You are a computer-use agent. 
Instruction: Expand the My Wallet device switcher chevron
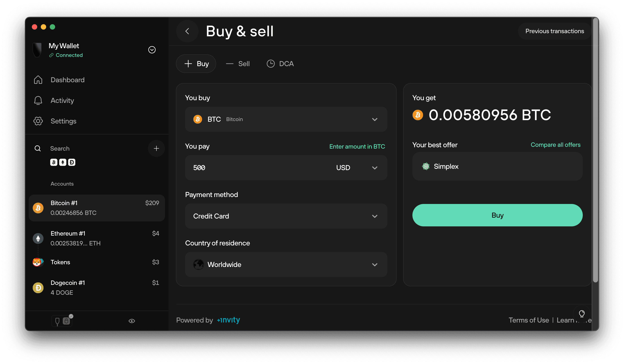pyautogui.click(x=152, y=50)
